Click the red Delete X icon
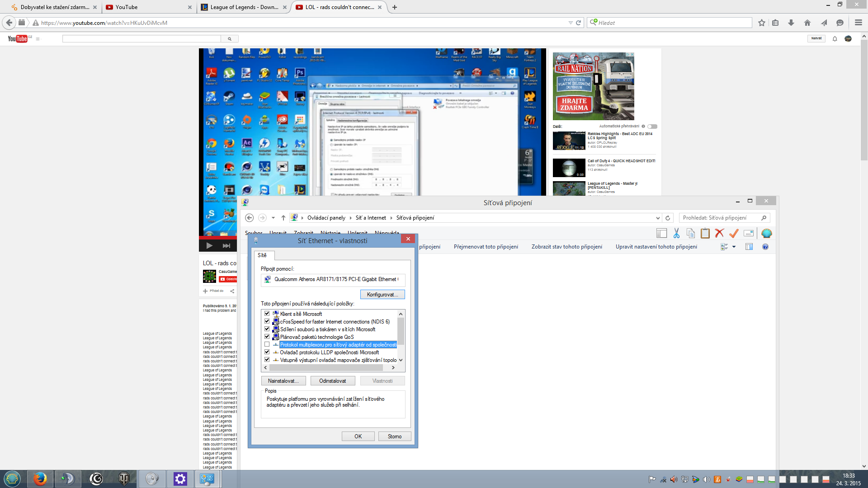This screenshot has height=488, width=868. click(719, 233)
